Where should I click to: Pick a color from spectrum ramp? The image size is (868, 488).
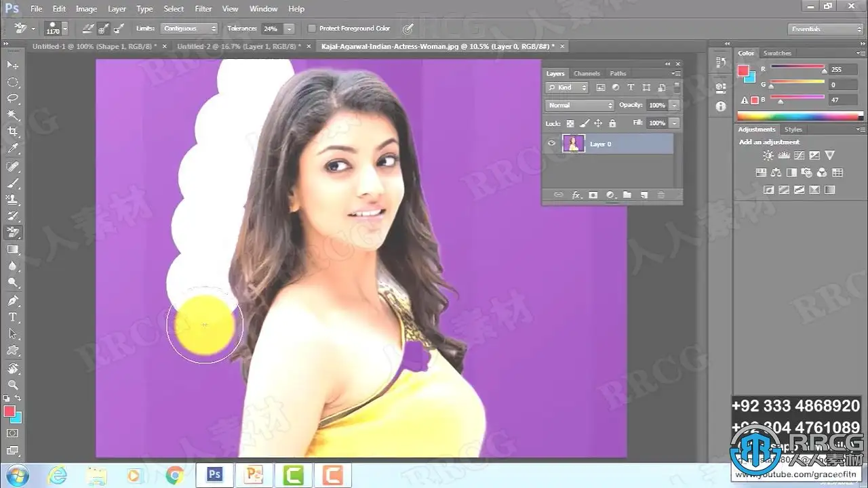[x=799, y=117]
